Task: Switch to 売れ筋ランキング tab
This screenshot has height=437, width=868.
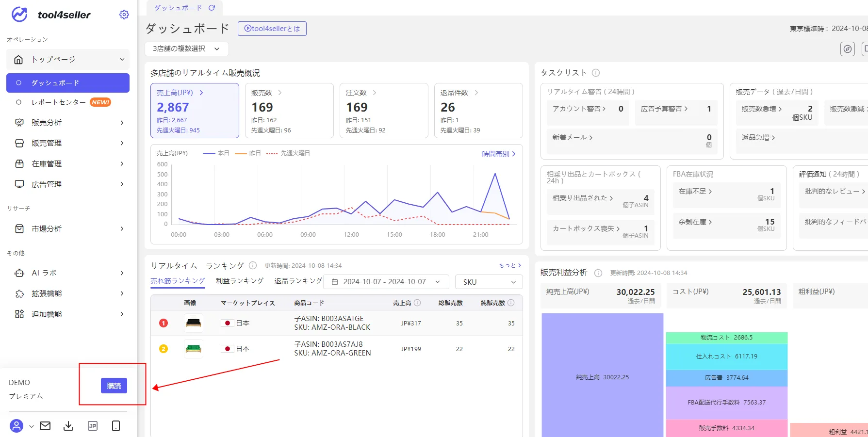Action: [x=178, y=281]
